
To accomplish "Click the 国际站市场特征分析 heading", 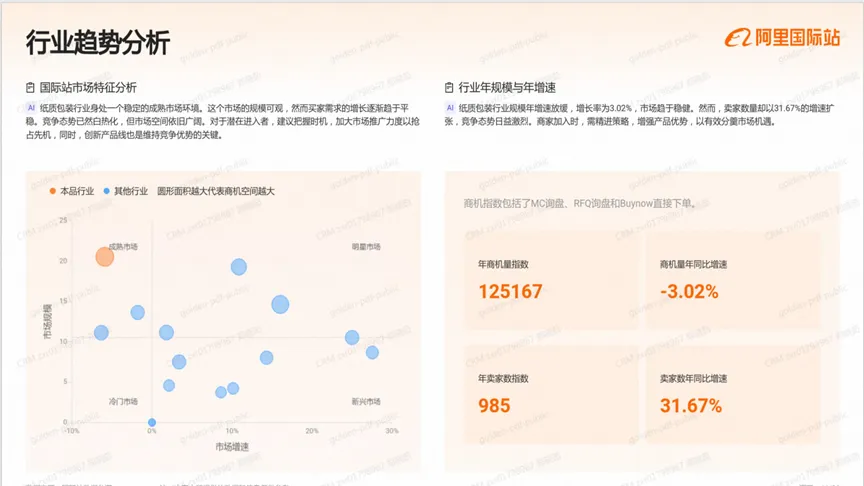I will pyautogui.click(x=88, y=88).
